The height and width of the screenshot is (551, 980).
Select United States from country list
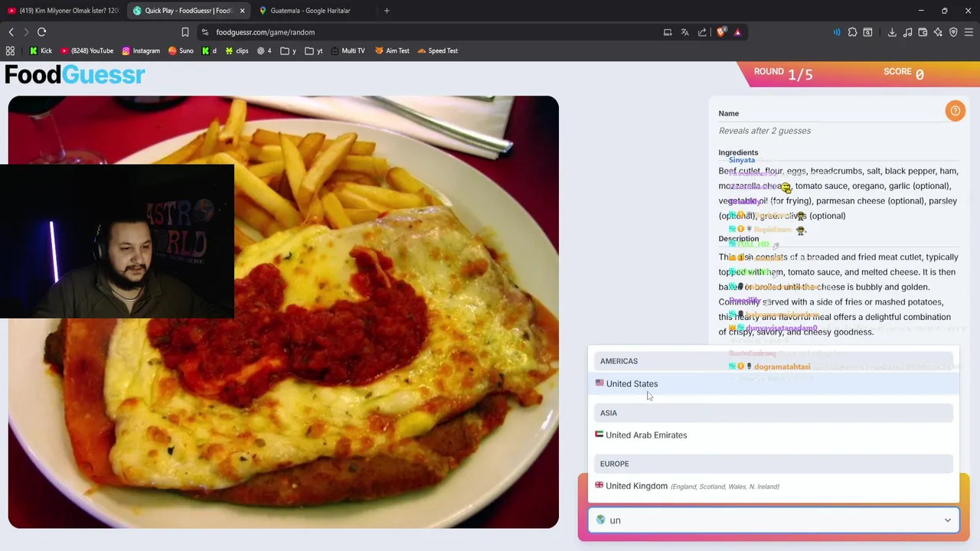[x=773, y=383]
